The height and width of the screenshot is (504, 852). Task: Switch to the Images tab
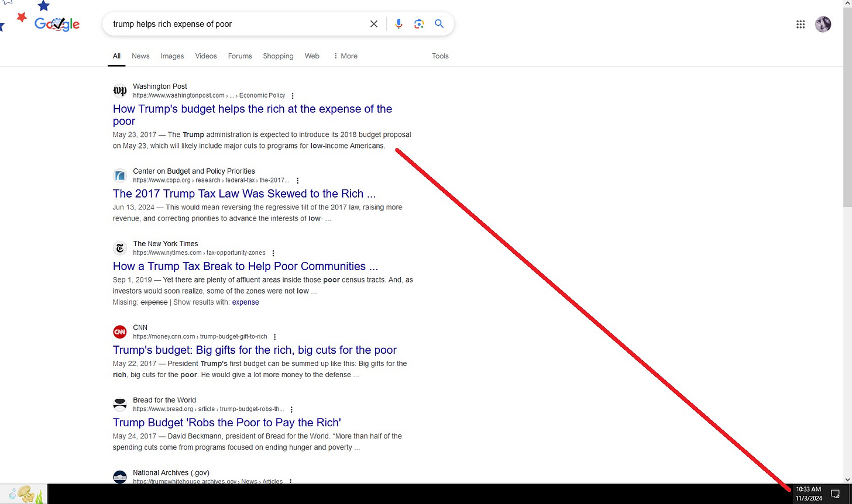point(172,56)
